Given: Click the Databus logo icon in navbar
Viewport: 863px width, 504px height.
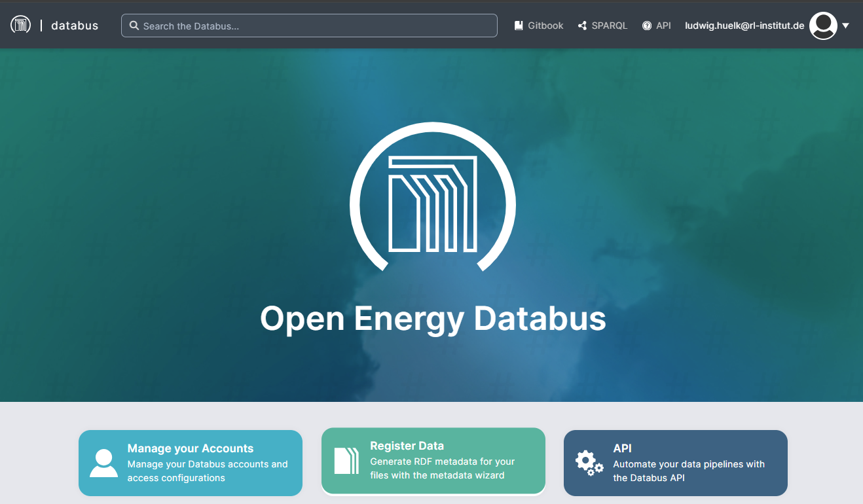Looking at the screenshot, I should pyautogui.click(x=20, y=26).
